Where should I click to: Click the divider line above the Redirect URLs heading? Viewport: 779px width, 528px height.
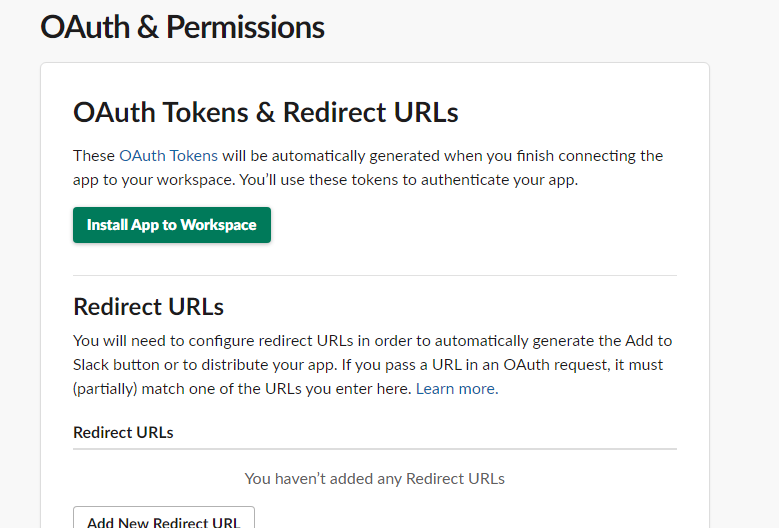pyautogui.click(x=374, y=275)
